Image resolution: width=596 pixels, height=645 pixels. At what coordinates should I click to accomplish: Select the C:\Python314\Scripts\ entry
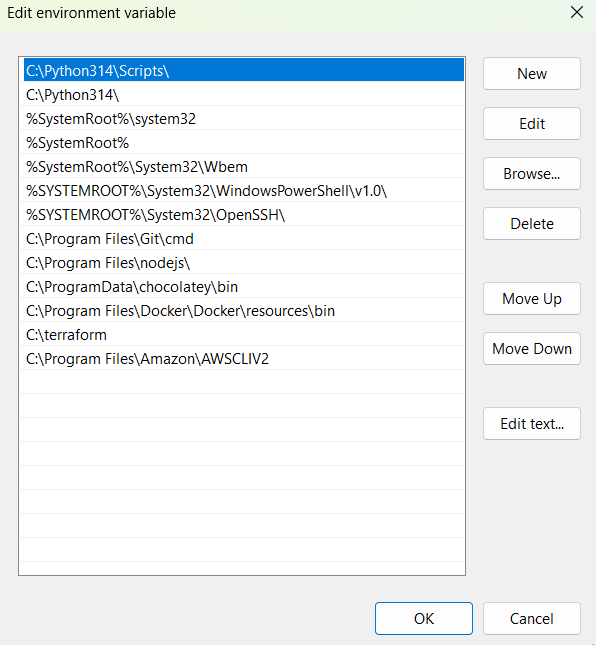pyautogui.click(x=242, y=70)
